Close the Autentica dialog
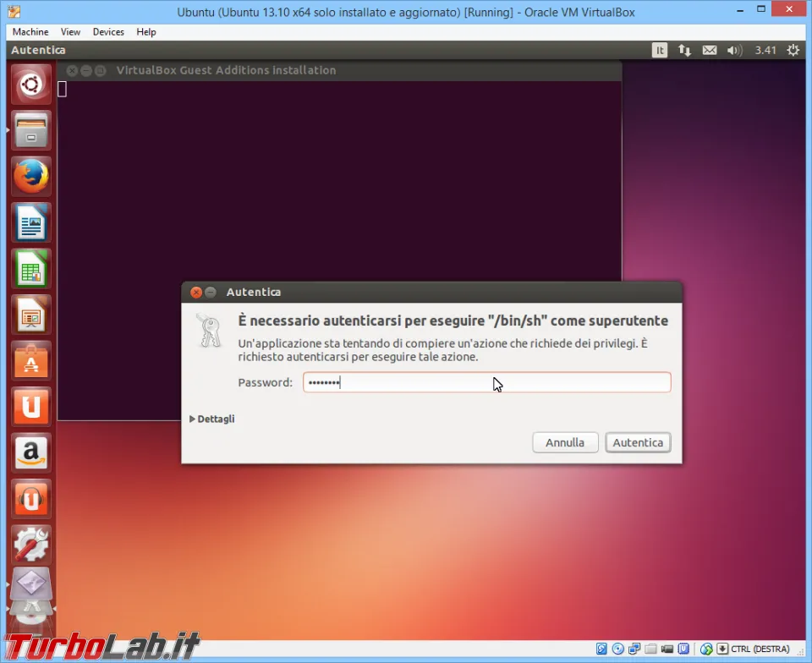812x663 pixels. (x=196, y=293)
